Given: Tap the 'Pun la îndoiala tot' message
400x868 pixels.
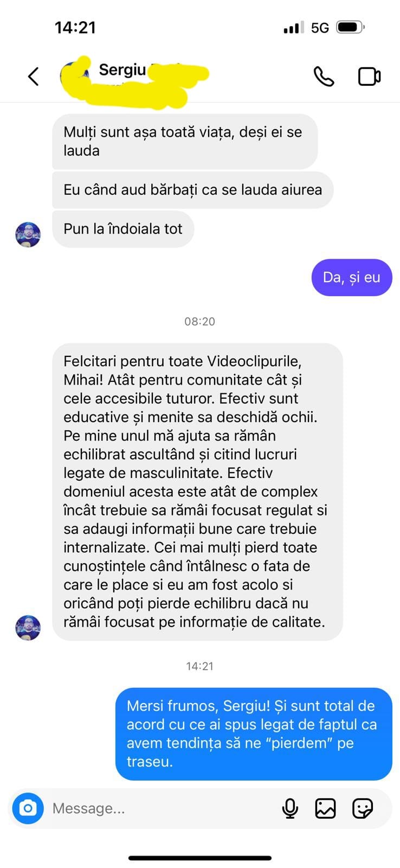Looking at the screenshot, I should 123,229.
